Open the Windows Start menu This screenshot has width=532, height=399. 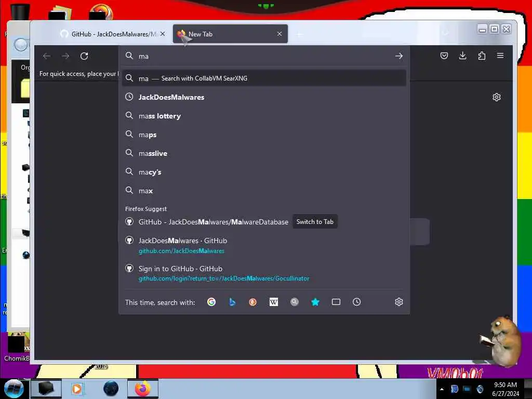pos(14,389)
